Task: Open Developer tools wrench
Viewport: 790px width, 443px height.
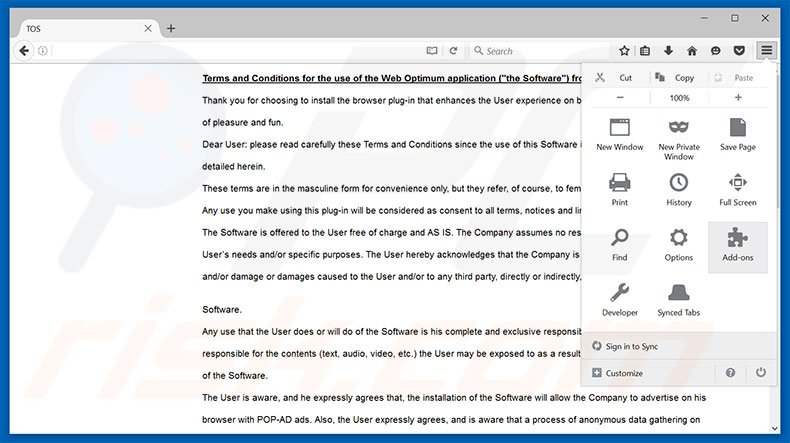Action: tap(620, 300)
